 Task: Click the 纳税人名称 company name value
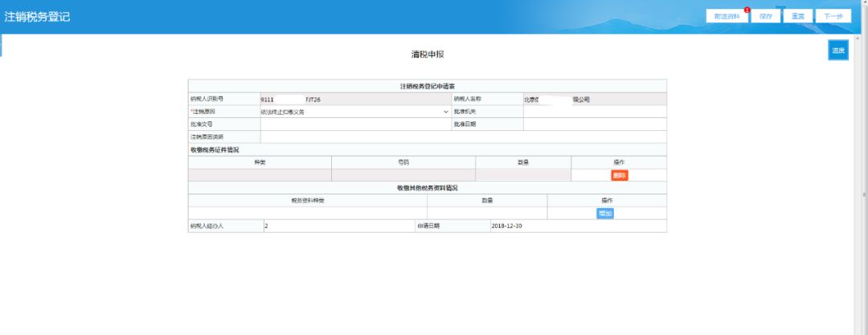click(x=595, y=100)
